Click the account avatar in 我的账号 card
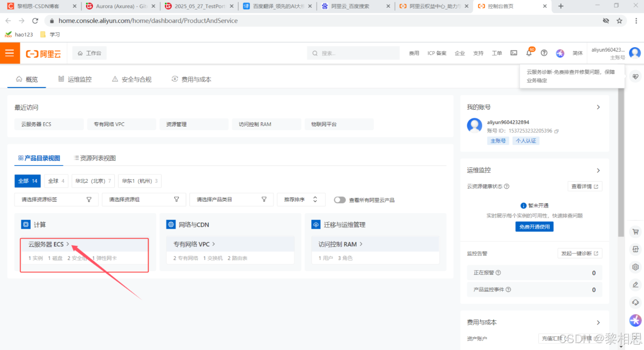This screenshot has width=644, height=350. 474,125
